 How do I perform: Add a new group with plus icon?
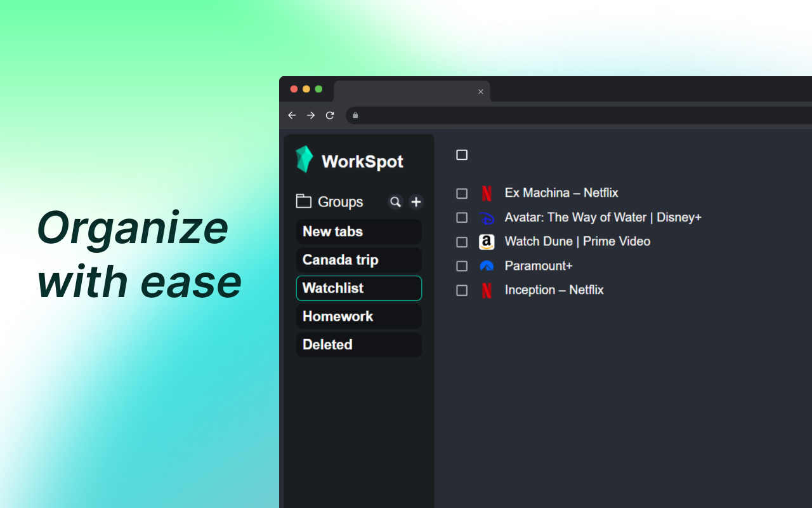point(416,202)
